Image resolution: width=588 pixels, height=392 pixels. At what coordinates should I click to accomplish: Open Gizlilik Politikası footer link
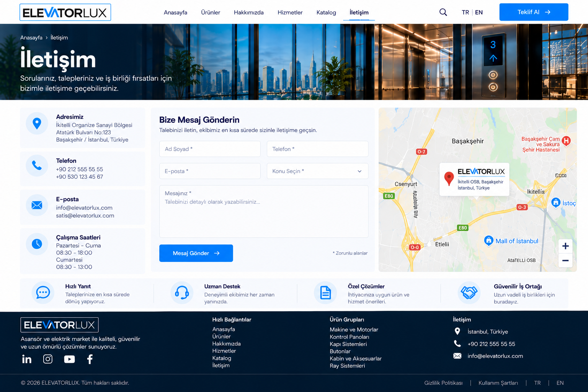(443, 383)
